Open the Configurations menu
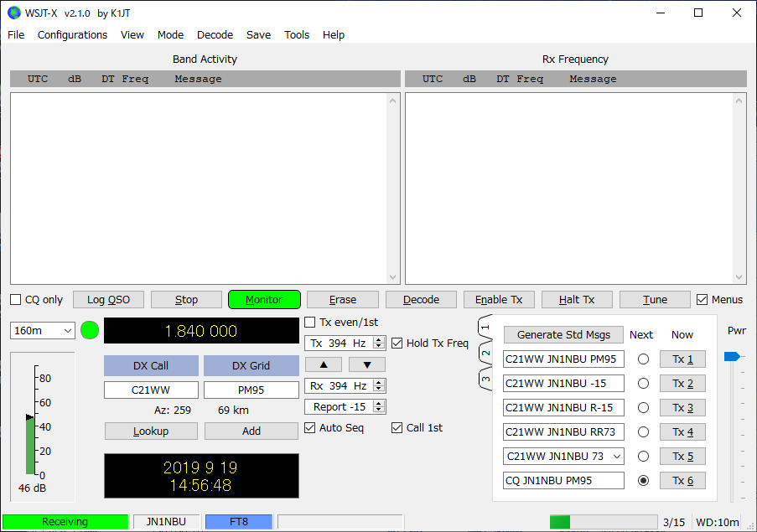The width and height of the screenshot is (757, 532). (72, 34)
